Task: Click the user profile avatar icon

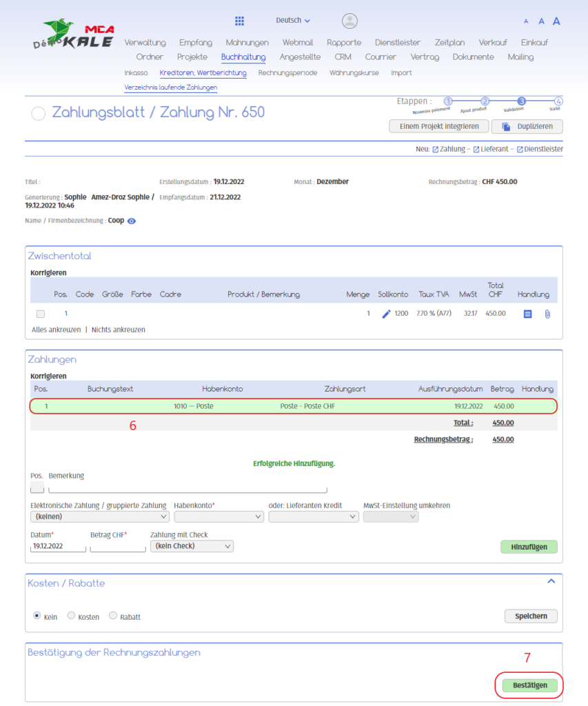Action: (349, 21)
